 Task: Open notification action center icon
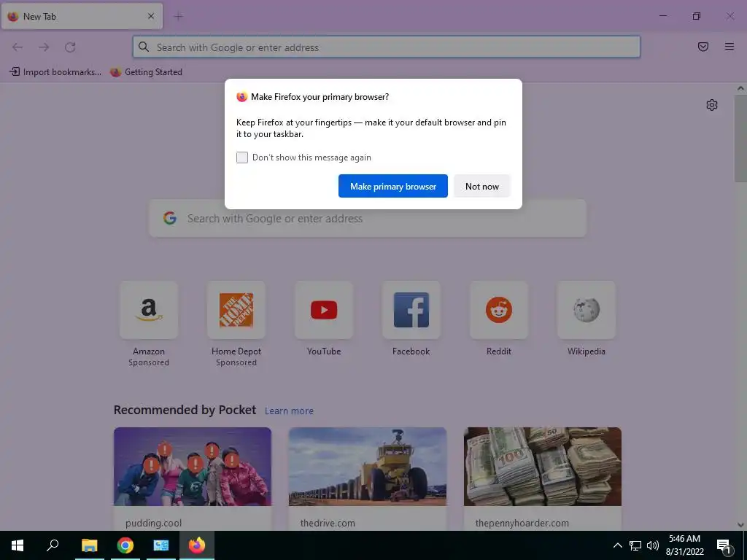coord(724,545)
